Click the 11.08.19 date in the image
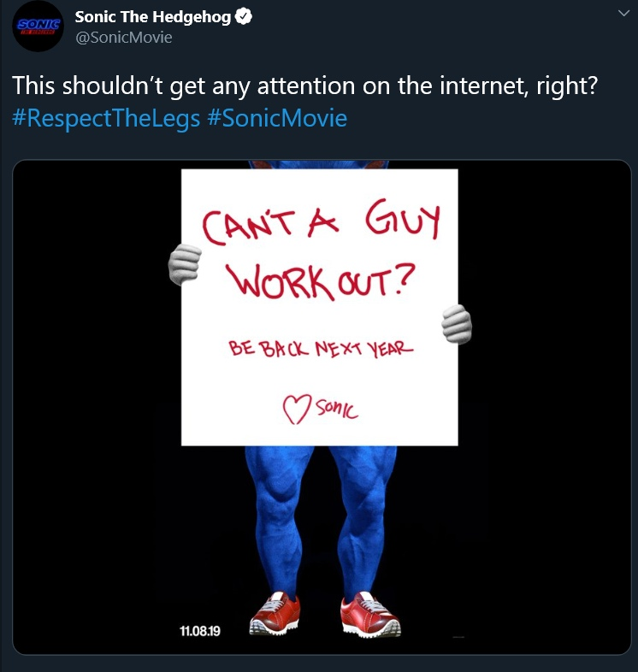This screenshot has width=638, height=672. tap(201, 632)
